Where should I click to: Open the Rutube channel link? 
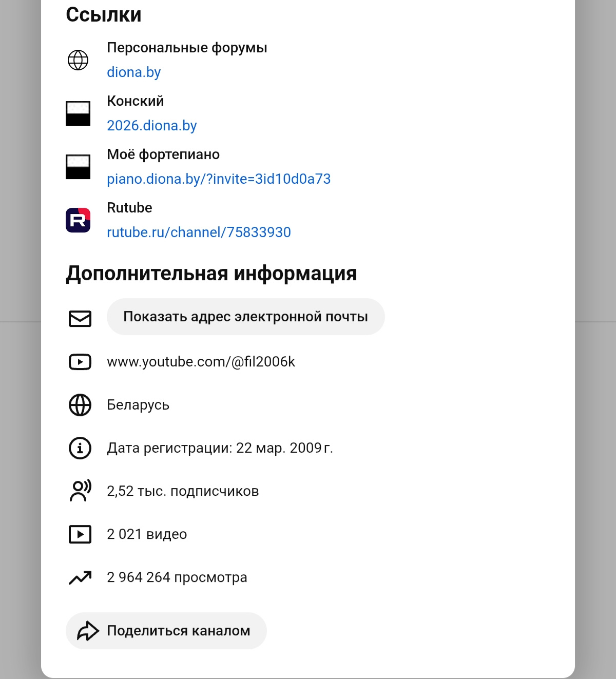coord(199,232)
